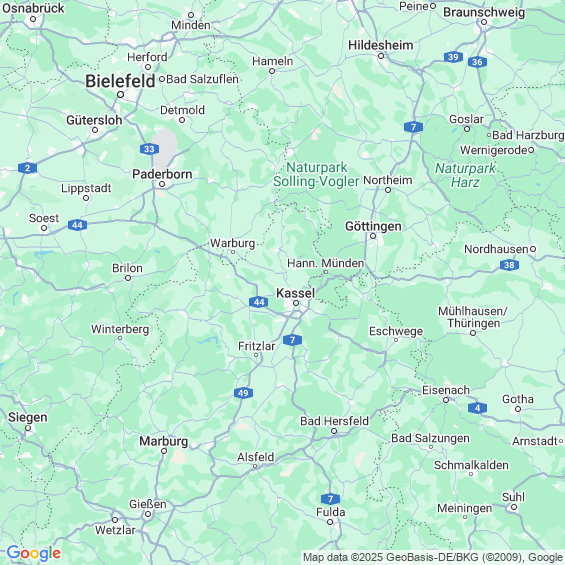The width and height of the screenshot is (565, 565).
Task: Click the Map data copyright text
Action: coord(433,557)
